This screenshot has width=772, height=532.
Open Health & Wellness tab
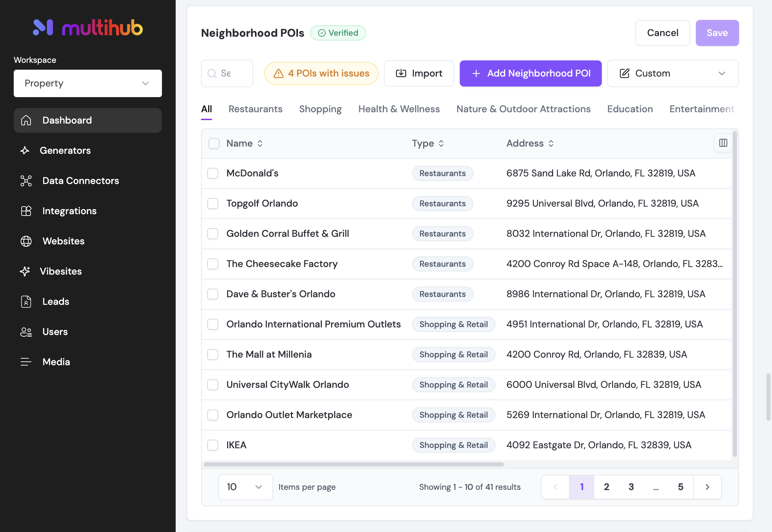[x=399, y=109]
